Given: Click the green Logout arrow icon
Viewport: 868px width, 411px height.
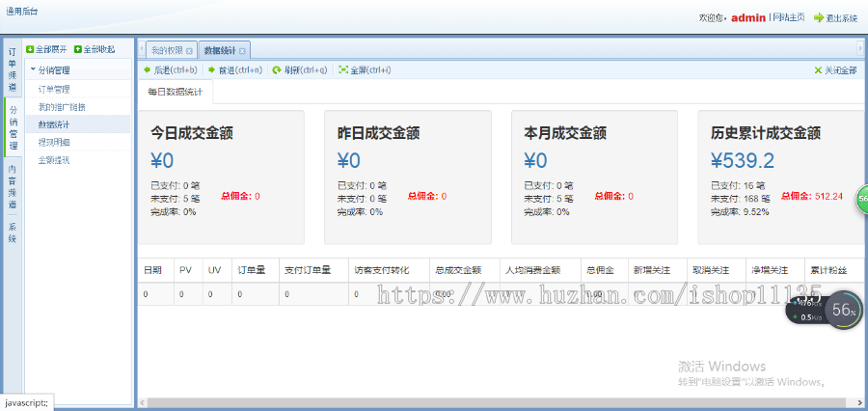Looking at the screenshot, I should (819, 17).
